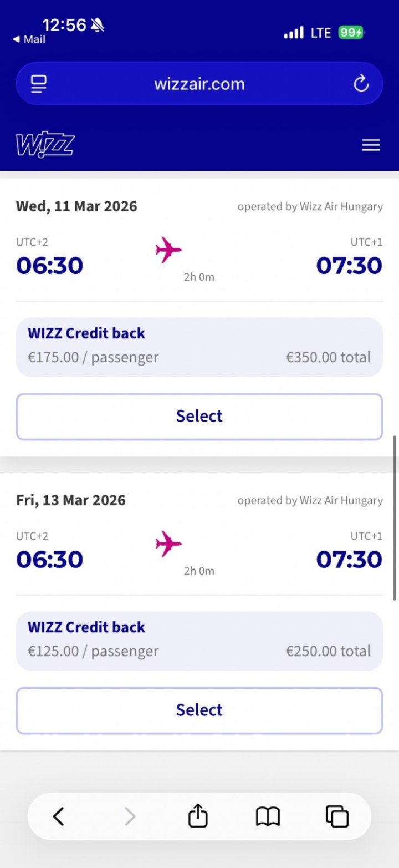Image resolution: width=399 pixels, height=868 pixels.
Task: Tap the €250.00 total WIZZ Credit box
Action: [x=199, y=641]
